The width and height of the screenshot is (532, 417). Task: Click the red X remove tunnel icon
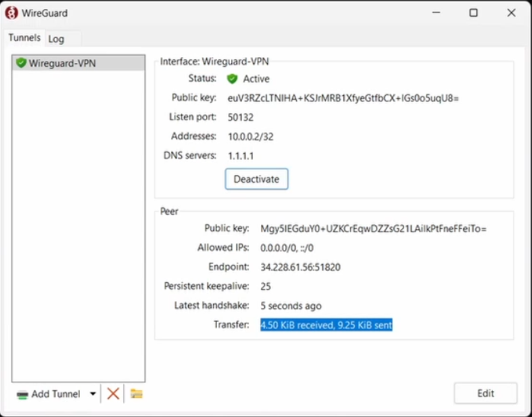point(113,394)
